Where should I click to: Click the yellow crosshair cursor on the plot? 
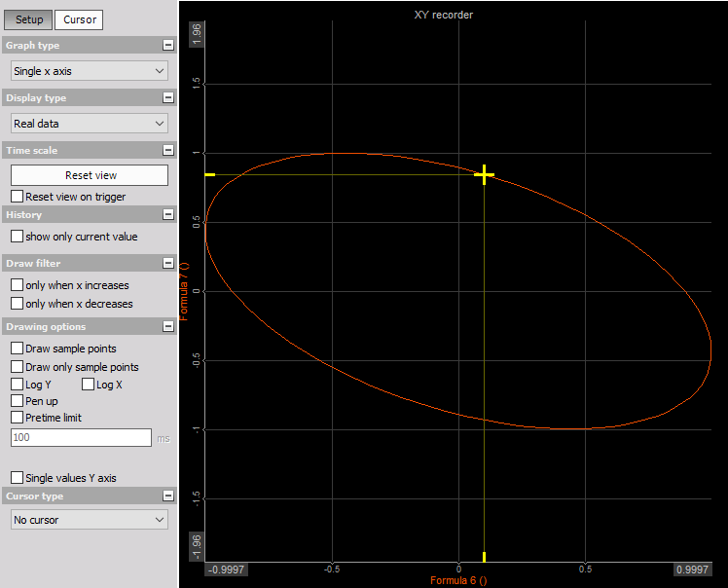[485, 175]
